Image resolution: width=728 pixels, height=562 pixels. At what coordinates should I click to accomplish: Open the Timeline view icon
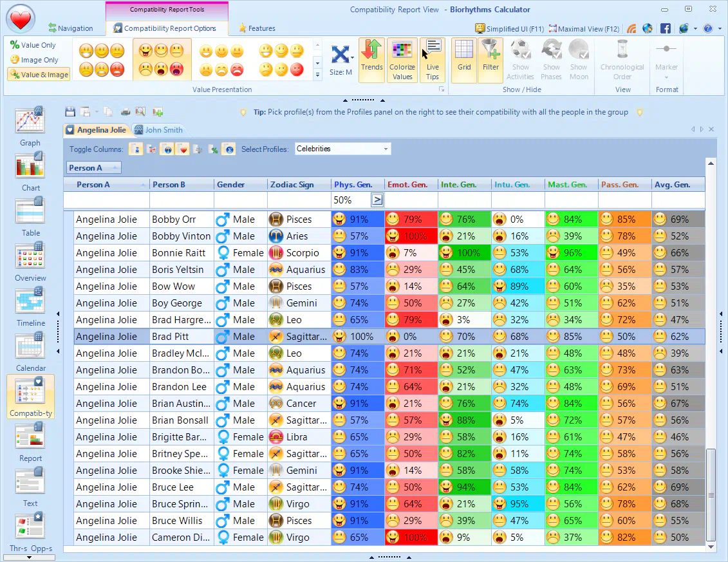point(30,301)
